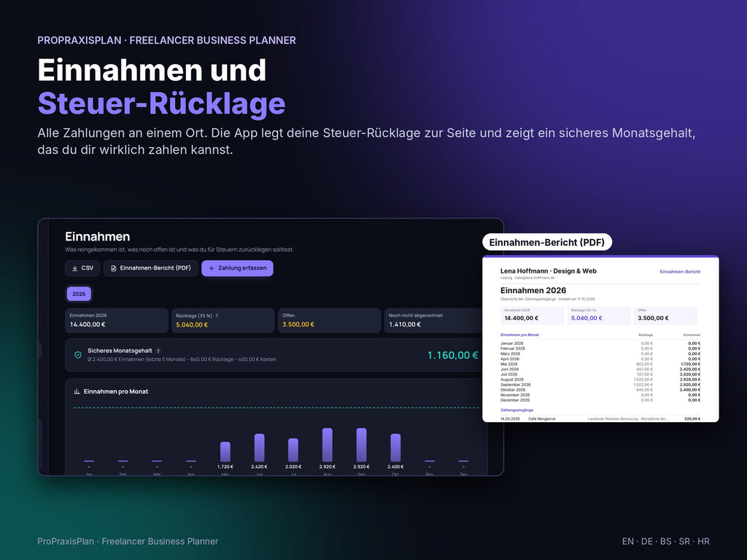Select the 'Mai 2026' row in PDF
Screen dimensions: 747x560
[x=600, y=364]
